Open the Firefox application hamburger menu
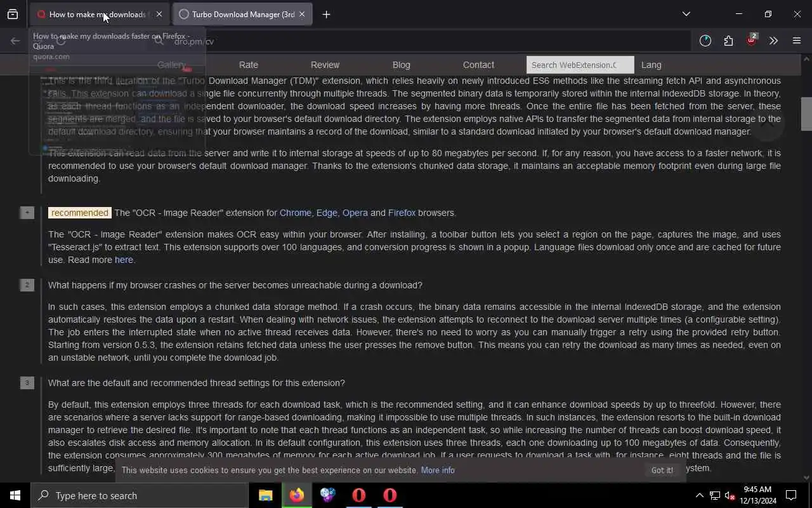The width and height of the screenshot is (812, 508). 797,41
